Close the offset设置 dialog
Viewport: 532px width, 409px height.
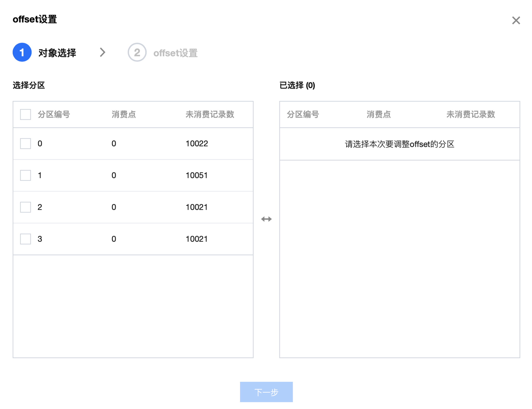516,20
